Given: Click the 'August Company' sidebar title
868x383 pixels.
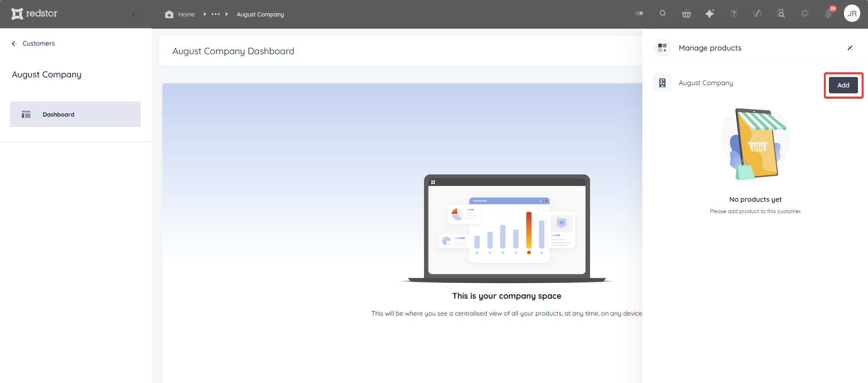Looking at the screenshot, I should pos(46,75).
